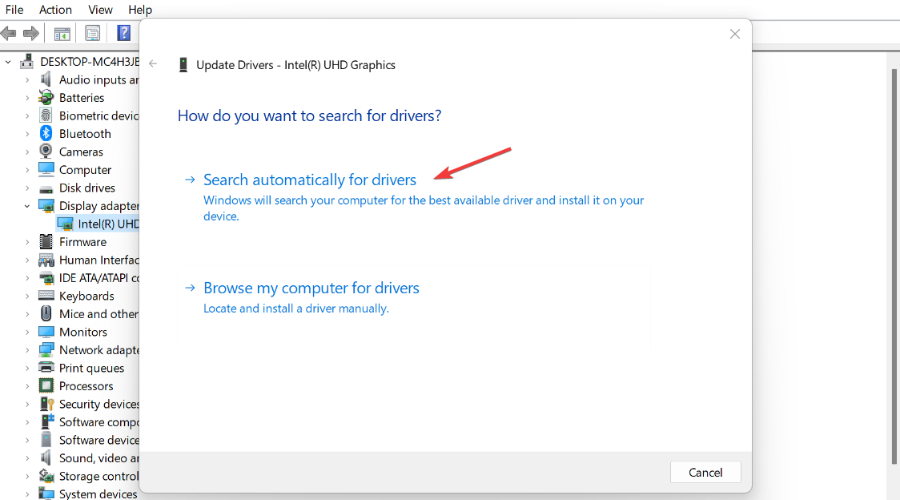Click Cancel in the Update Drivers dialog

705,472
